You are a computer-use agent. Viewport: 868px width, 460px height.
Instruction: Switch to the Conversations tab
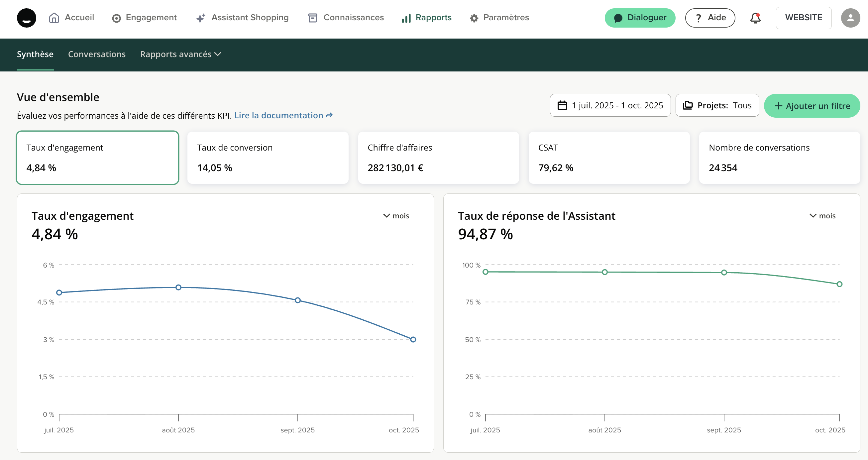[x=97, y=54]
